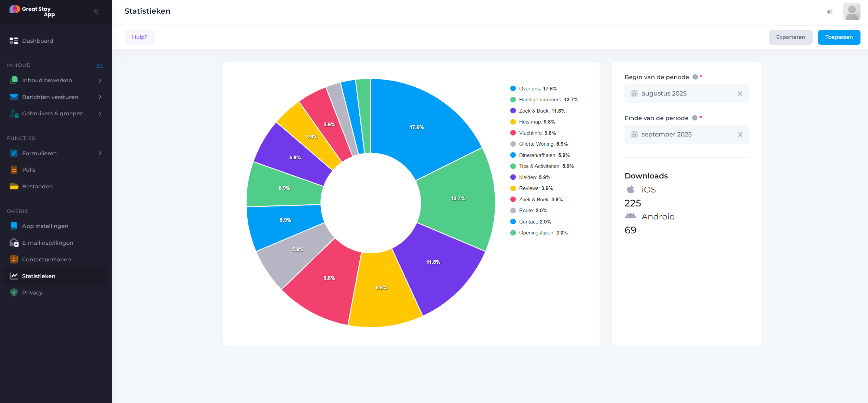
Task: Open the Dashboard menu item
Action: point(38,41)
